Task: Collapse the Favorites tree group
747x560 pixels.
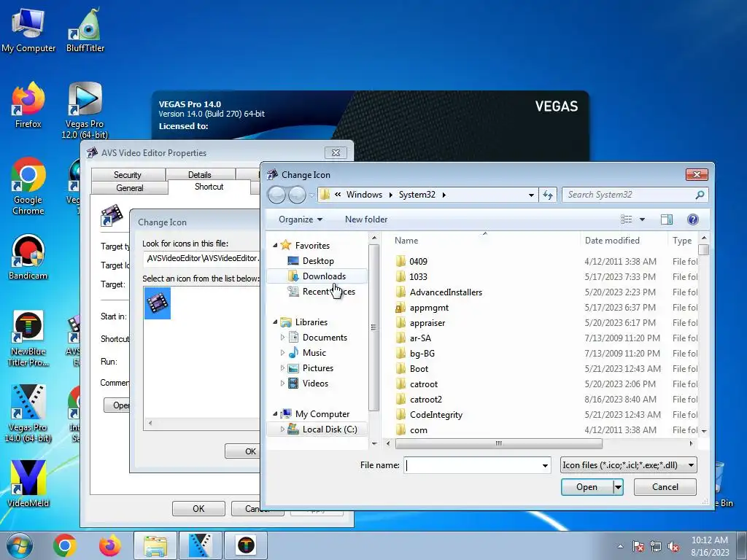Action: (x=275, y=246)
